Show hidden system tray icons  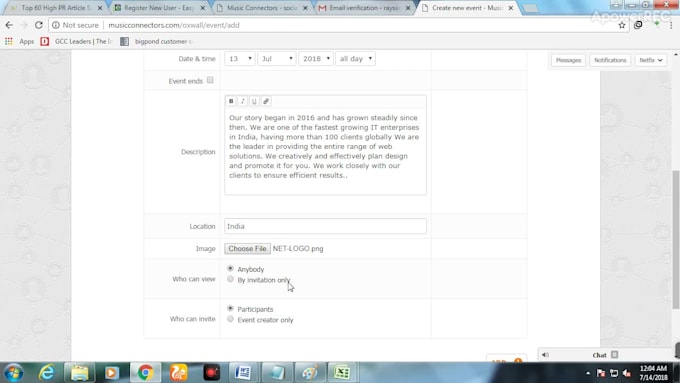[x=588, y=373]
